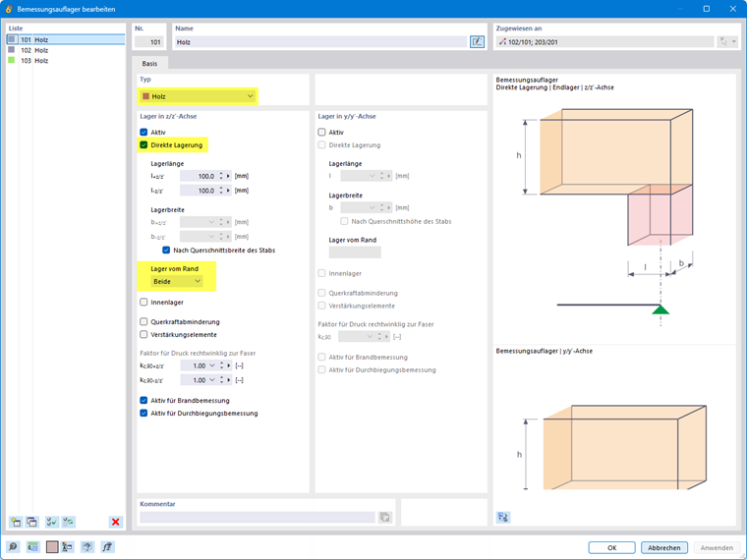This screenshot has height=560, width=747.
Task: Click the color display settings icon
Action: pyautogui.click(x=67, y=547)
